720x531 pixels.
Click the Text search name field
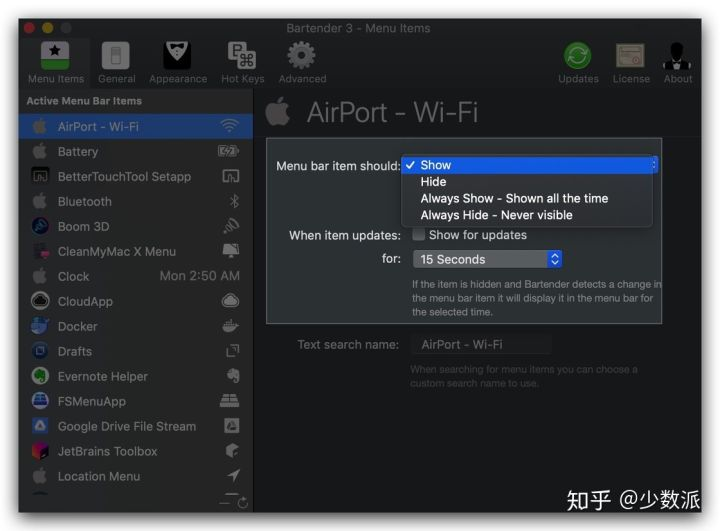[481, 345]
